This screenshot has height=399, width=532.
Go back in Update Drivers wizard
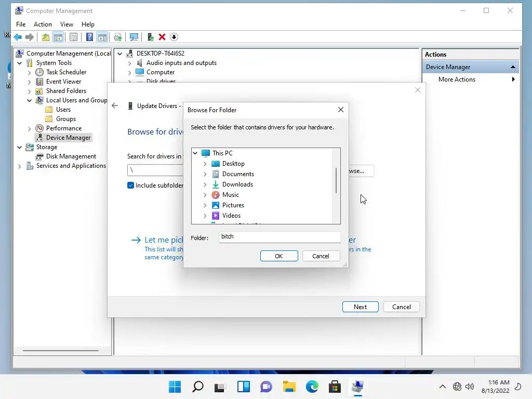pyautogui.click(x=115, y=105)
